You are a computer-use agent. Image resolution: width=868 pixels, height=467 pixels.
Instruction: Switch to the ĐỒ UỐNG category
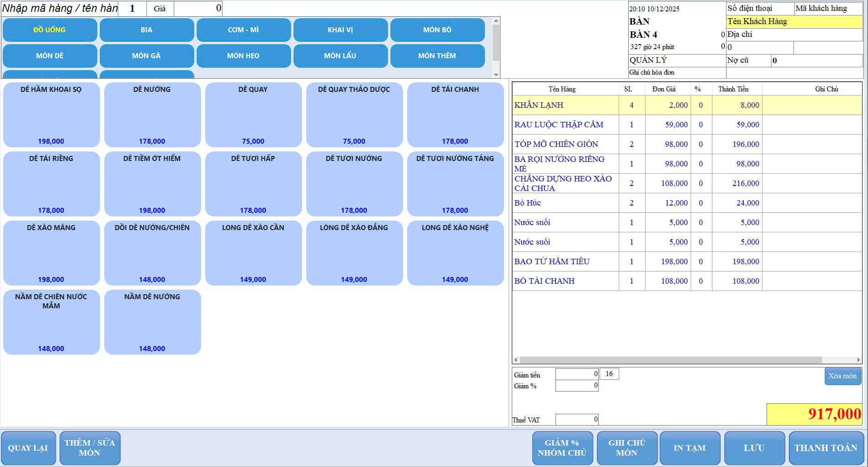[x=50, y=30]
